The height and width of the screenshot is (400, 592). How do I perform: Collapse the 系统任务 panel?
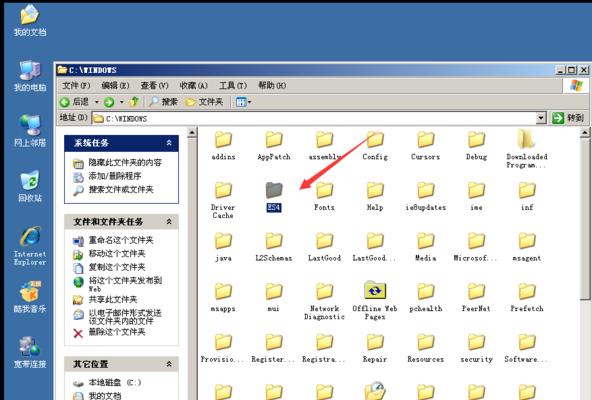pos(169,143)
